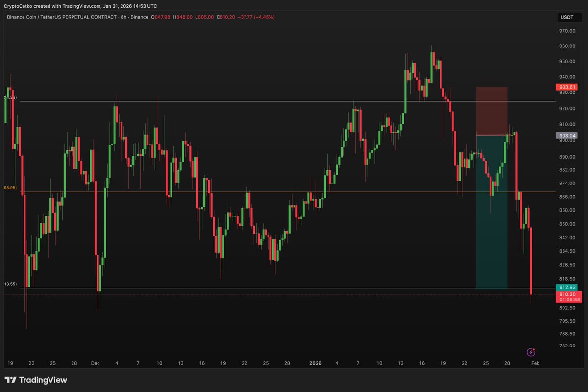Click the 858.00 price axis label
The width and height of the screenshot is (588, 392).
tap(567, 210)
